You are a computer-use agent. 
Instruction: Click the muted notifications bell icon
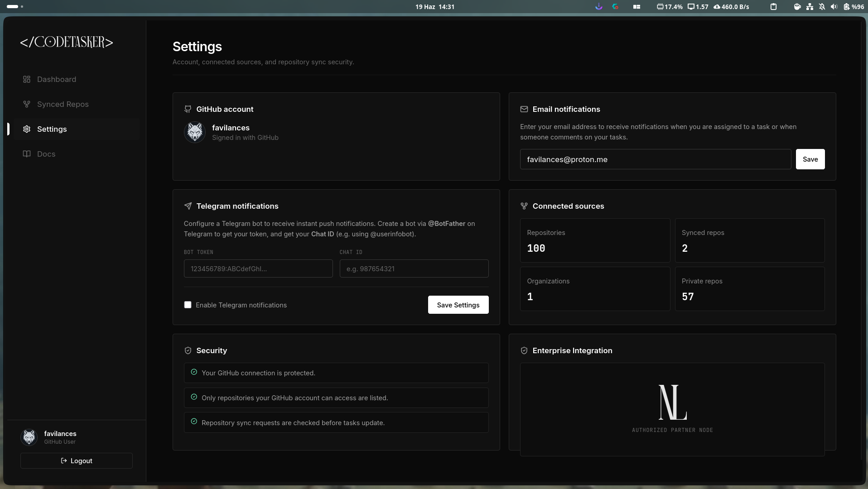(x=822, y=7)
